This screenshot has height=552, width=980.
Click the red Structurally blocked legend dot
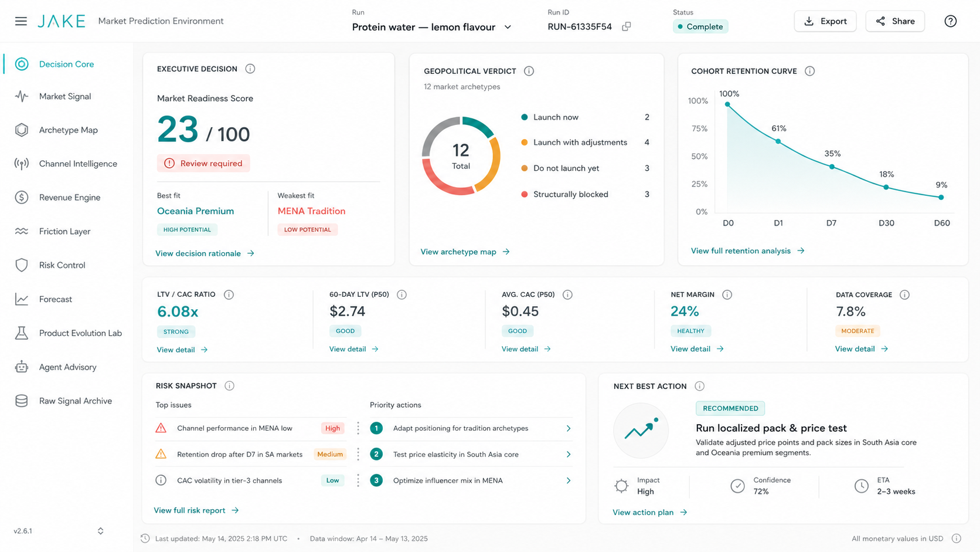pos(525,194)
